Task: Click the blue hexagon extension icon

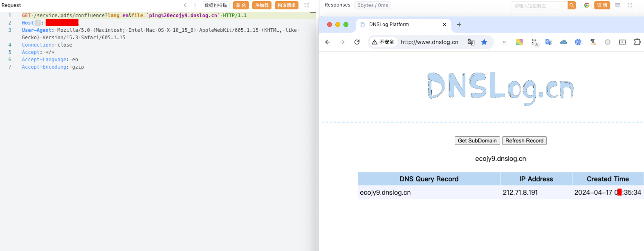Action: tap(578, 42)
